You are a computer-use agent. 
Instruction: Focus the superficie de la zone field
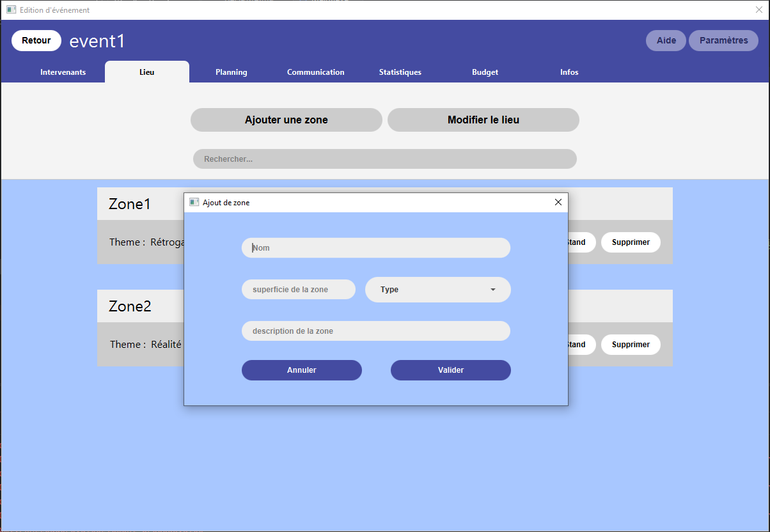coord(299,290)
